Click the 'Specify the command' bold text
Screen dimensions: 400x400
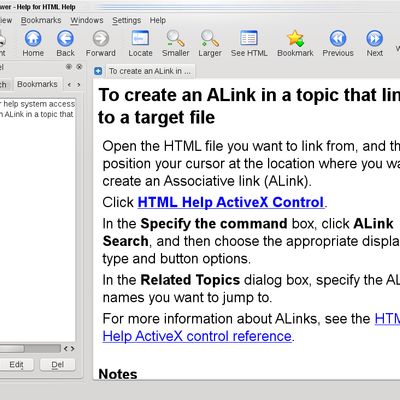pos(214,224)
